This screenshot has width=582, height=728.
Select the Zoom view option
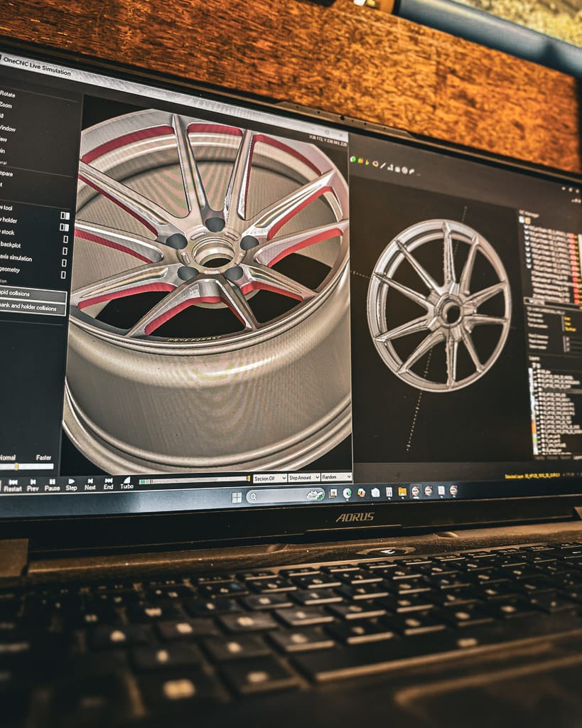tap(6, 105)
